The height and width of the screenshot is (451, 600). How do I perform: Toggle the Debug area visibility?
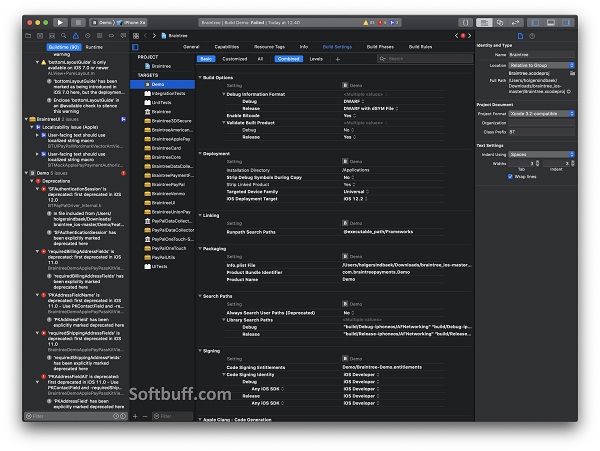click(x=551, y=23)
